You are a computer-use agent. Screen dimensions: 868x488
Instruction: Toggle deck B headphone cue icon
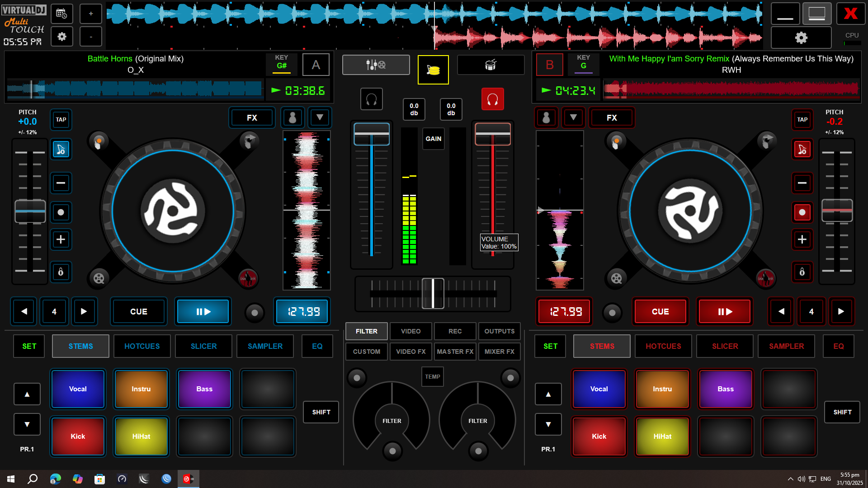(492, 99)
